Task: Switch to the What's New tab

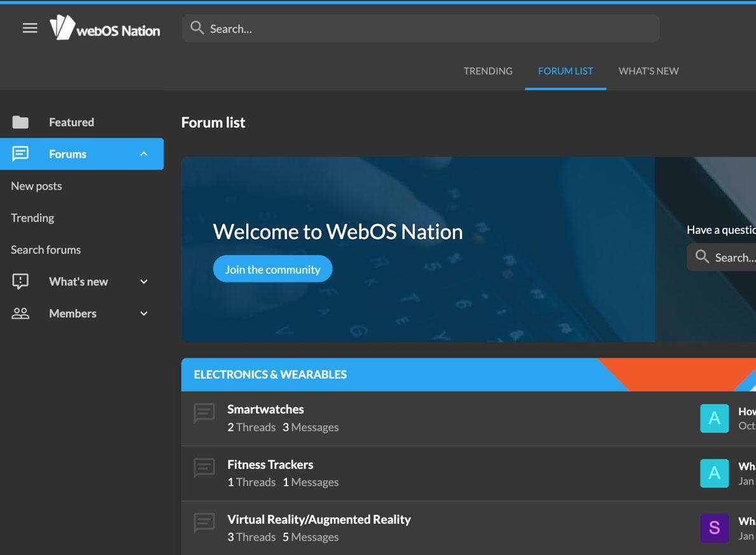Action: pyautogui.click(x=648, y=71)
